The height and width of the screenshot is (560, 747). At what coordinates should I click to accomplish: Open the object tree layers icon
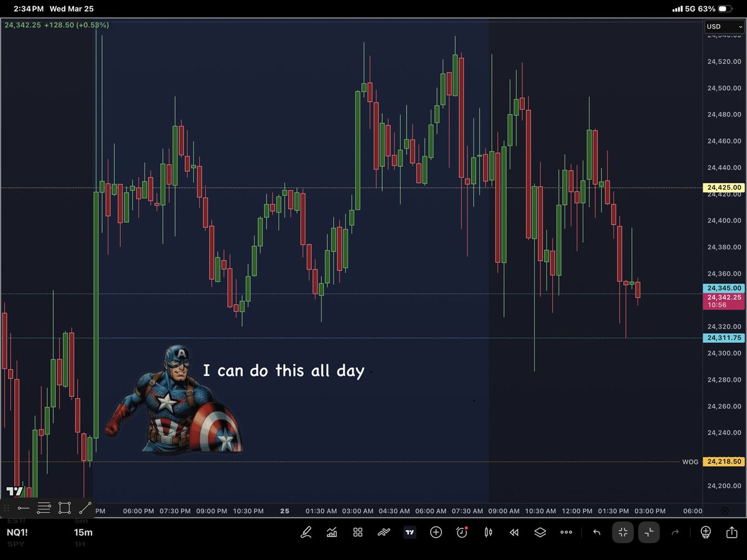coord(540,532)
